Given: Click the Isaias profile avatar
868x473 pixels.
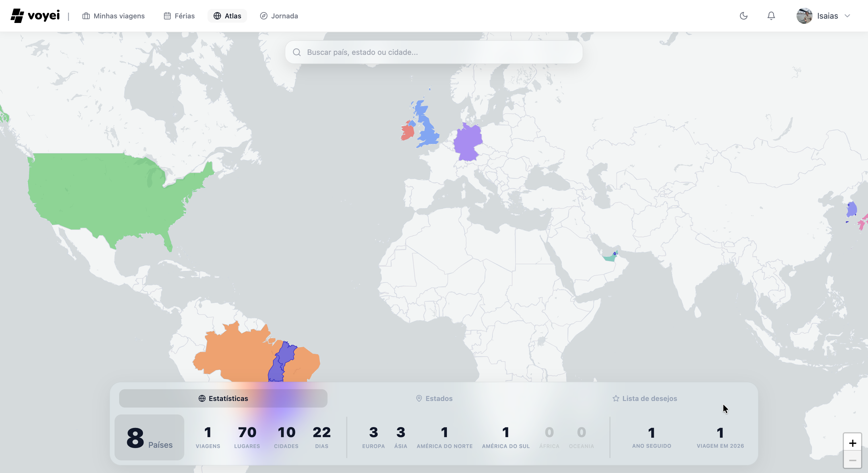Looking at the screenshot, I should point(804,16).
